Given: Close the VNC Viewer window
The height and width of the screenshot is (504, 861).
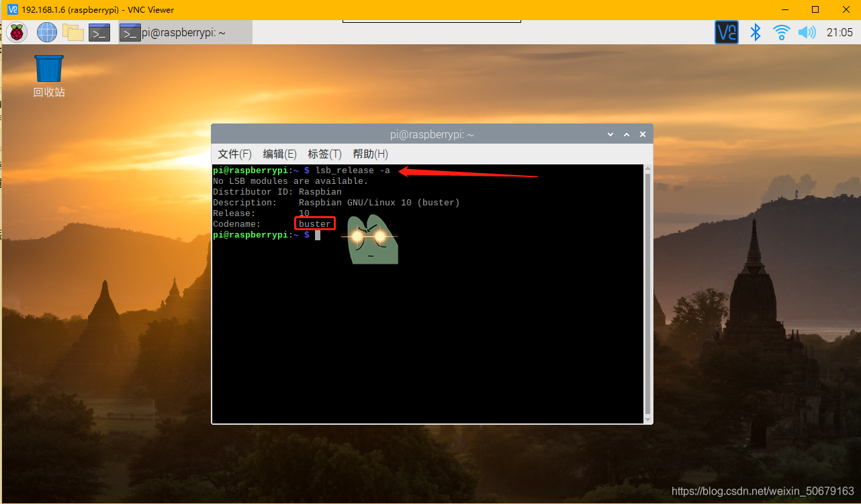Looking at the screenshot, I should coord(846,9).
